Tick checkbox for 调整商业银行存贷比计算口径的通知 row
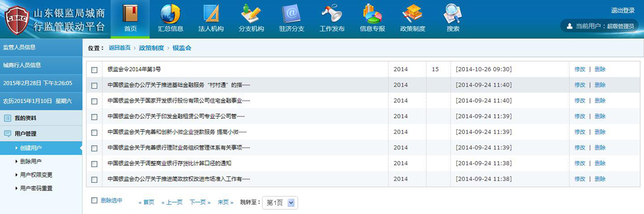 [x=94, y=163]
